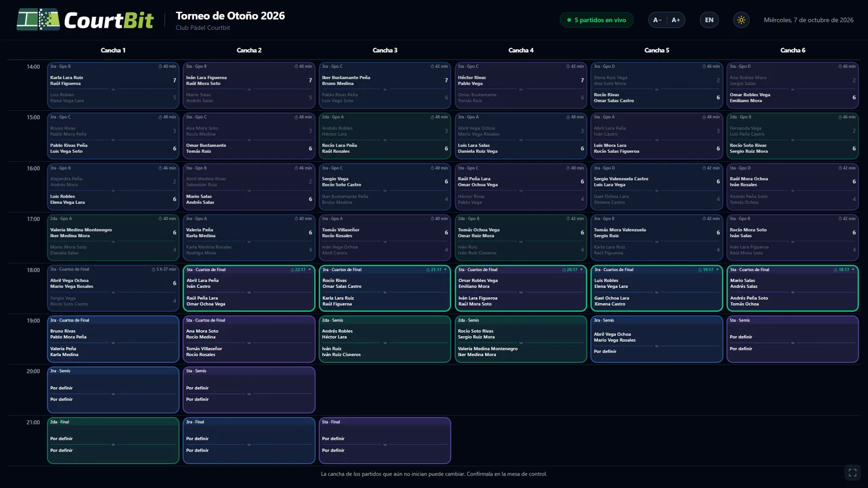Open live match Luis Robles vs Gael Ochoa Lara
The height and width of the screenshot is (488, 868).
pos(656,288)
